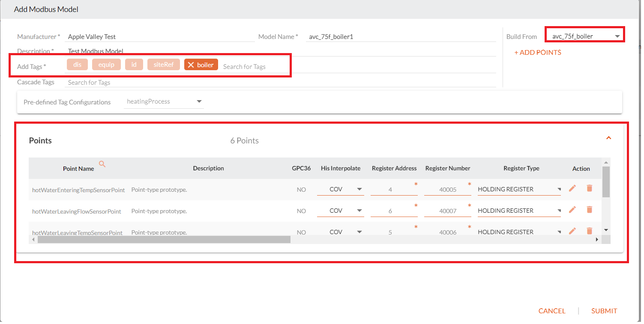The width and height of the screenshot is (644, 324).
Task: Click GPC36 NO value for hotWaterLeavingFlowSensorPoint
Action: tap(301, 211)
